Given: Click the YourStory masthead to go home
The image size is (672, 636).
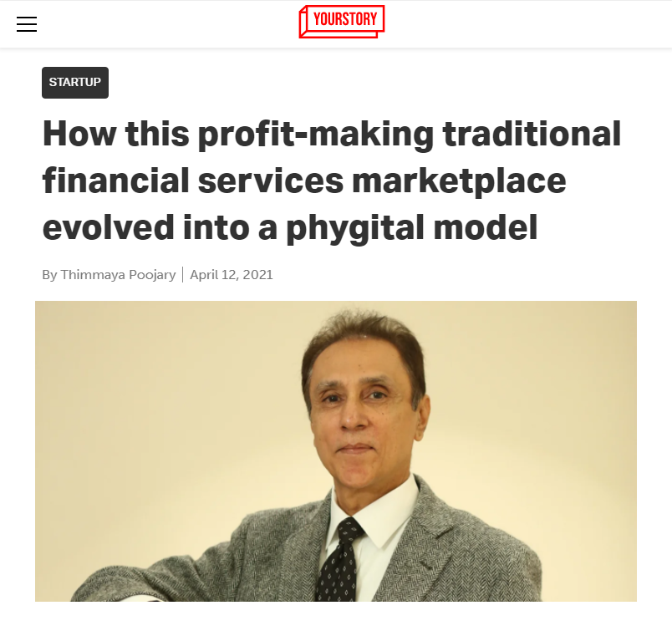Looking at the screenshot, I should (341, 21).
